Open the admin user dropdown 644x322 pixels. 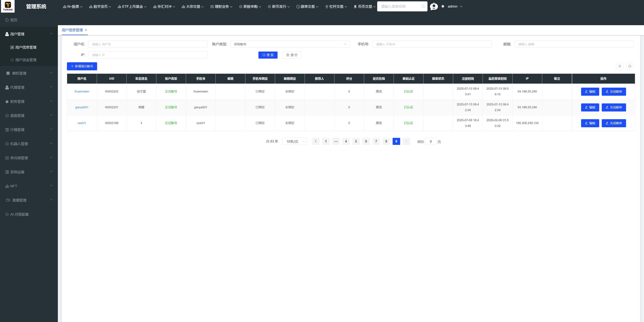point(455,7)
